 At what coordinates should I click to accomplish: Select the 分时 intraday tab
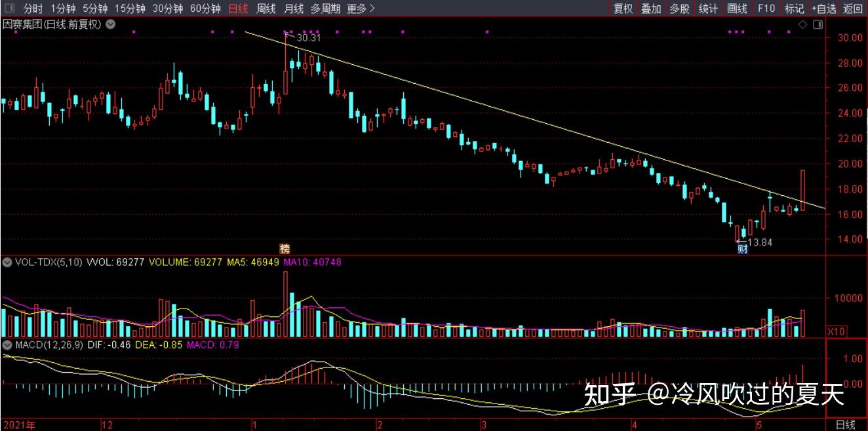pyautogui.click(x=33, y=9)
